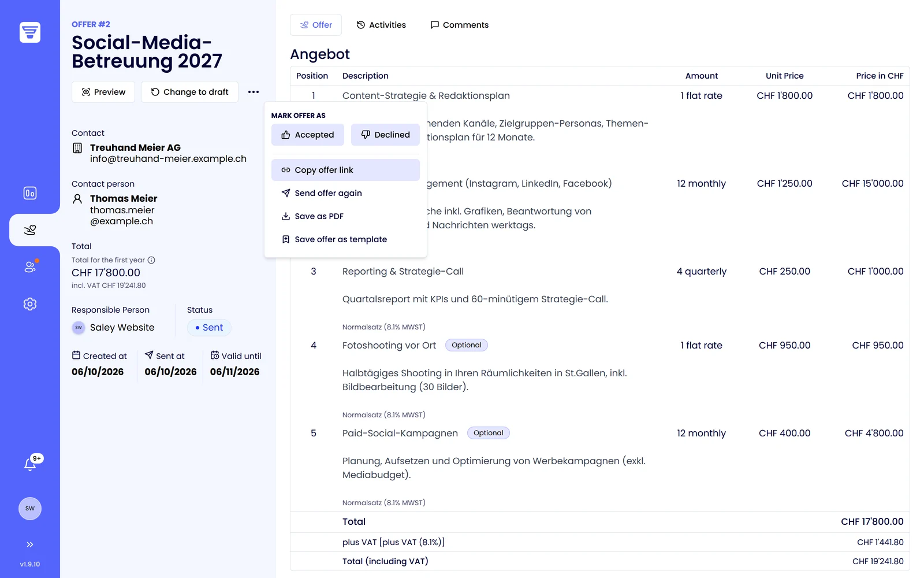Click the info icon next to Total for the first year

click(151, 260)
